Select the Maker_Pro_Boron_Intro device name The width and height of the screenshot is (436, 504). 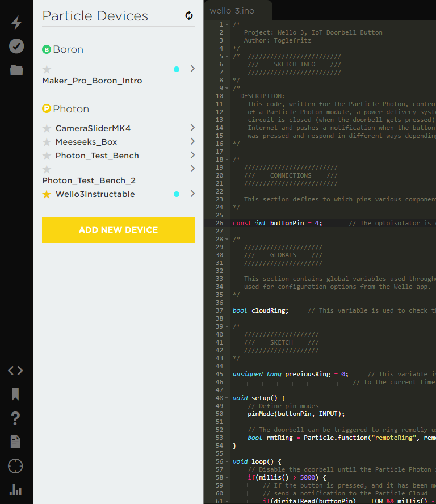pyautogui.click(x=92, y=81)
